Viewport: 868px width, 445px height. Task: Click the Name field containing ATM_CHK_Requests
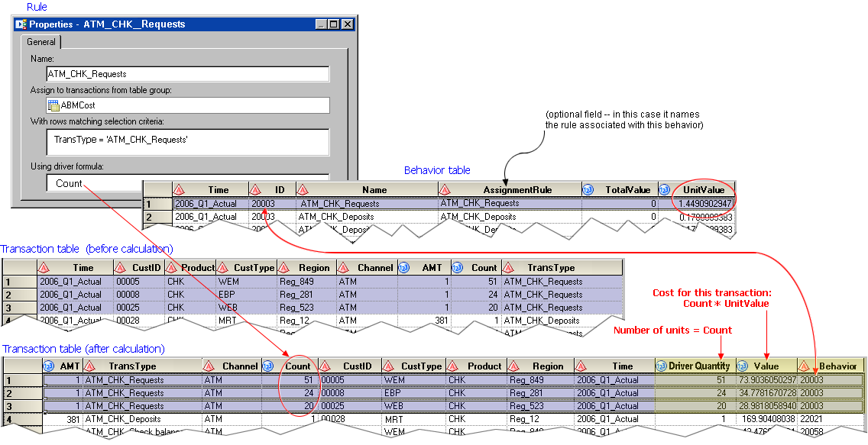187,74
